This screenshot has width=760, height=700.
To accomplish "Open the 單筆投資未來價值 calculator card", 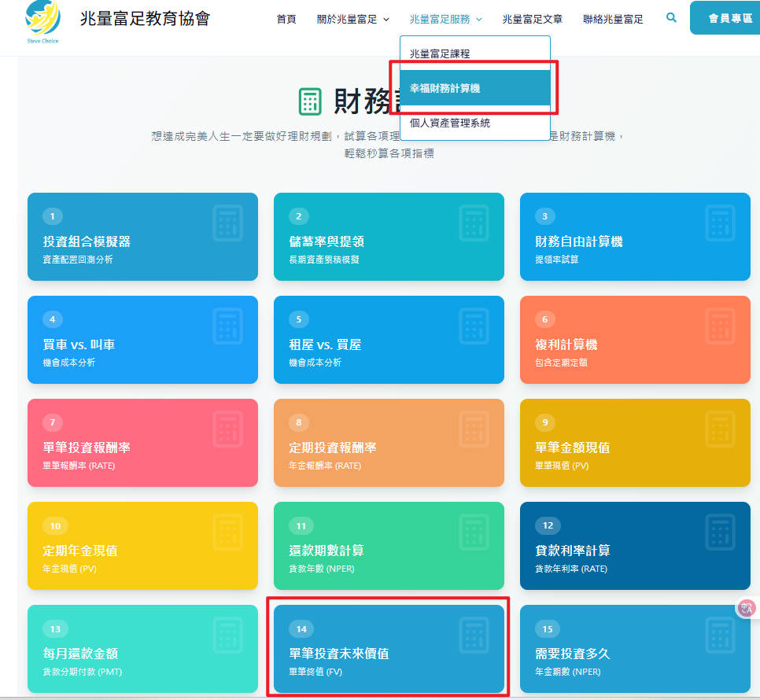I will 389,649.
